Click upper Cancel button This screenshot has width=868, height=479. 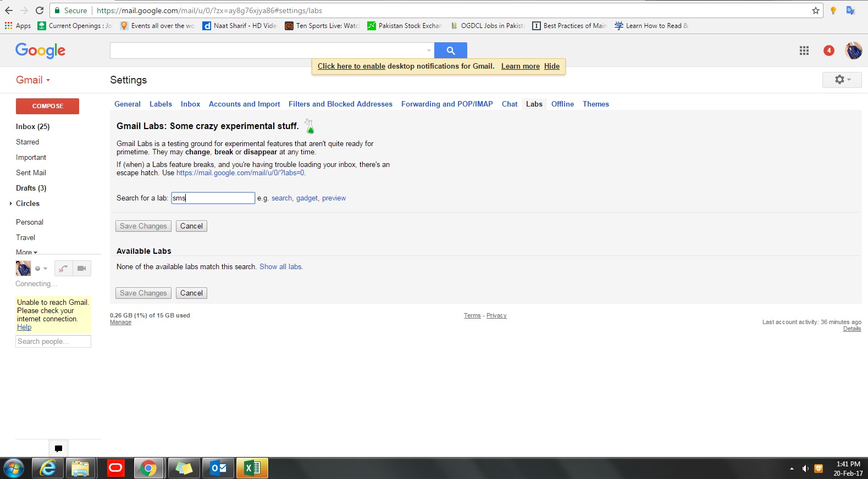tap(191, 226)
